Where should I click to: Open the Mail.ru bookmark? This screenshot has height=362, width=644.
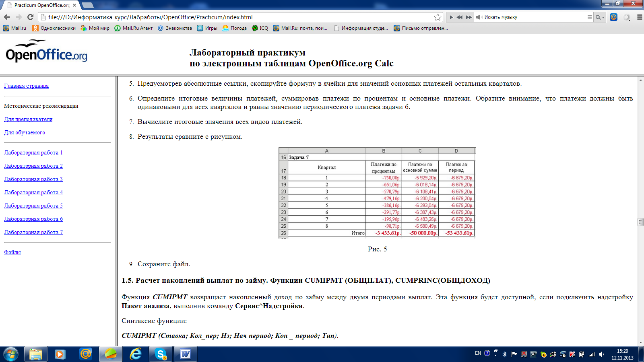click(x=14, y=28)
